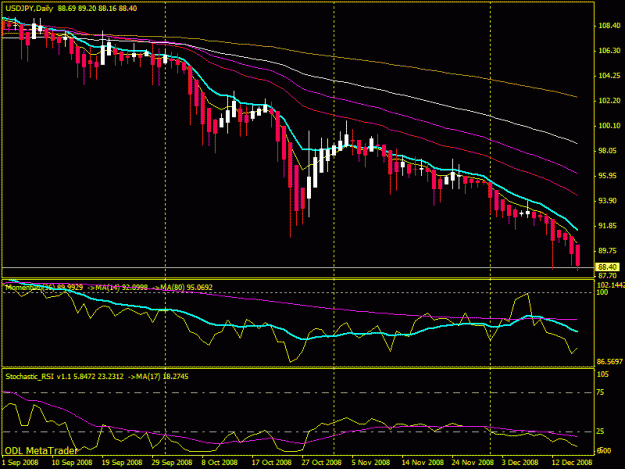
Task: Click the Stochastic MA(17) 18.2745 value
Action: (158, 377)
